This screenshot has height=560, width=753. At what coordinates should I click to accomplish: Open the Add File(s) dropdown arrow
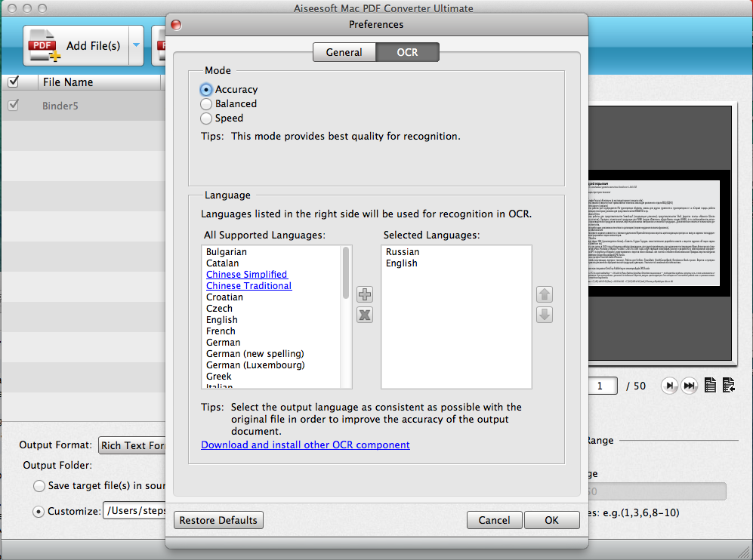[x=137, y=45]
